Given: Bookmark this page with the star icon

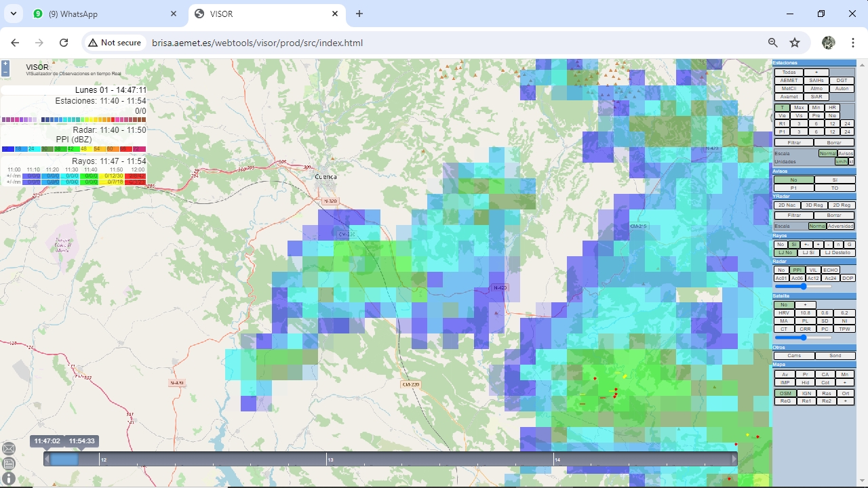Looking at the screenshot, I should click(795, 43).
